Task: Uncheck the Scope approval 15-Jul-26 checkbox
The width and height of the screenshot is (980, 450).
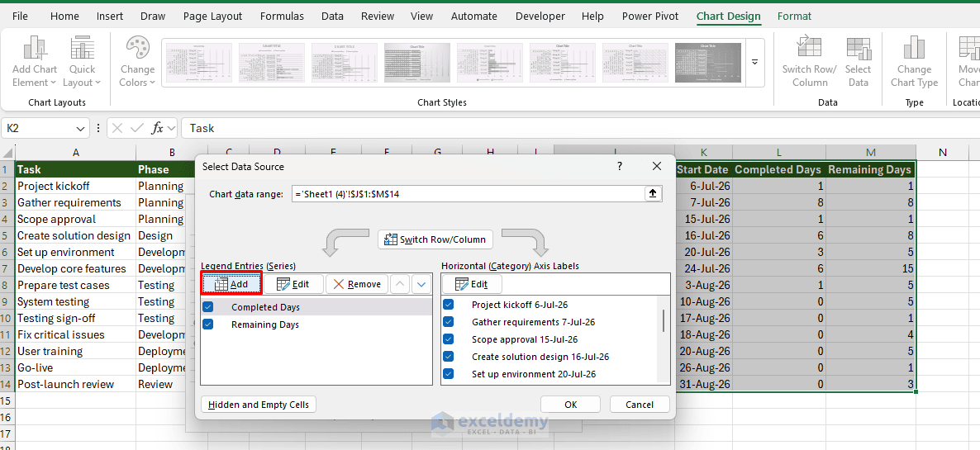Action: click(448, 339)
